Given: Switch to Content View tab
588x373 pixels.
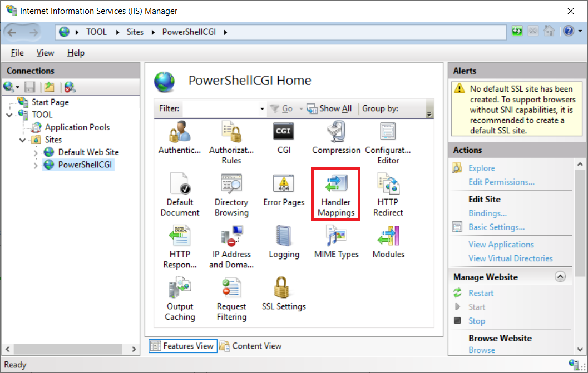Looking at the screenshot, I should tap(250, 346).
